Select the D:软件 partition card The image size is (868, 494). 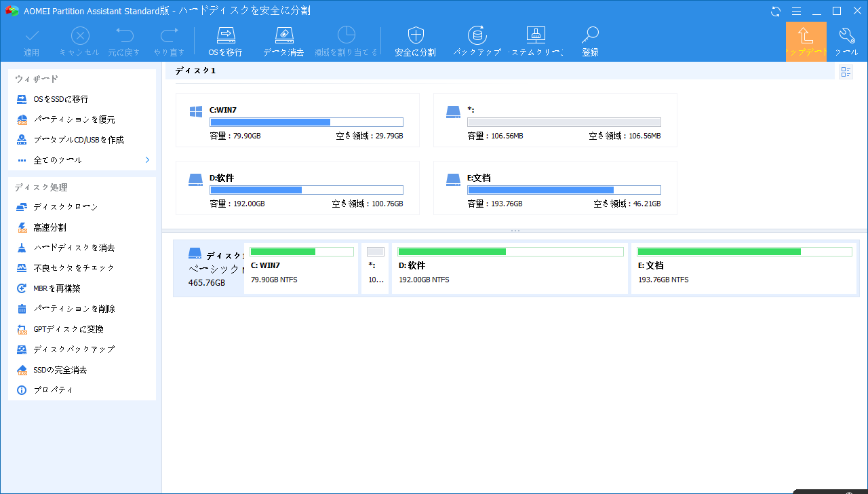(x=298, y=188)
